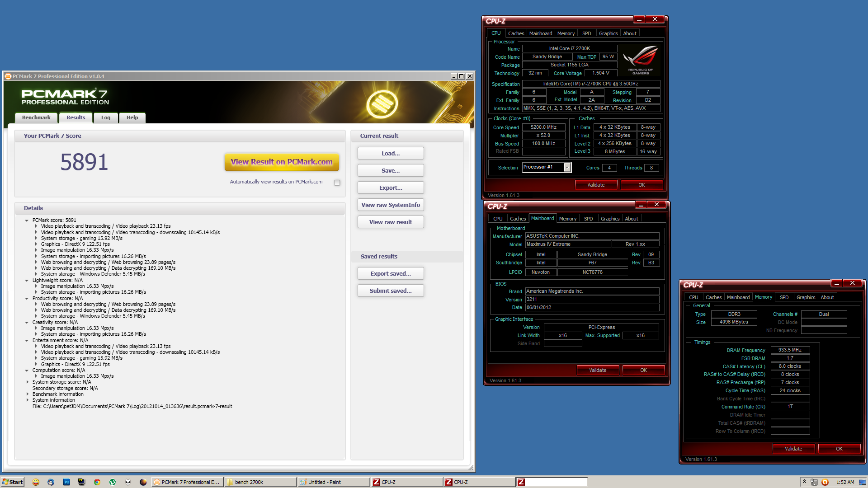Open the Processor #1 selection dropdown
868x488 pixels.
[567, 168]
